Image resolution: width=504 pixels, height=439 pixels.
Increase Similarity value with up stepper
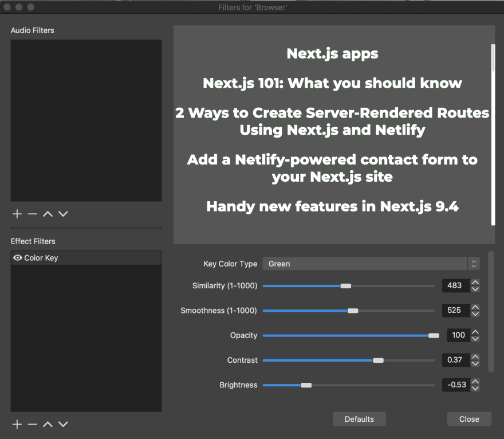click(x=475, y=283)
